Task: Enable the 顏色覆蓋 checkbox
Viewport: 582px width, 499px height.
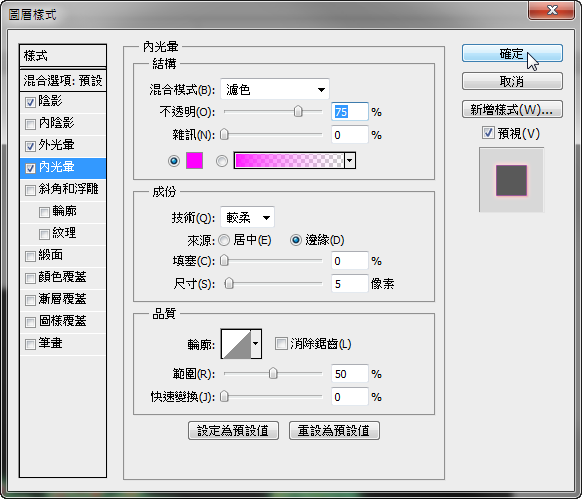Action: (30, 278)
